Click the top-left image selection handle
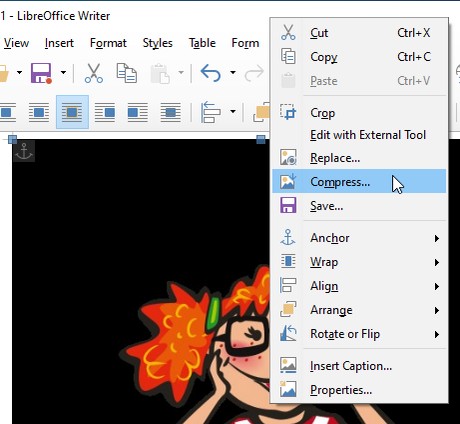This screenshot has width=460, height=424. [x=12, y=139]
